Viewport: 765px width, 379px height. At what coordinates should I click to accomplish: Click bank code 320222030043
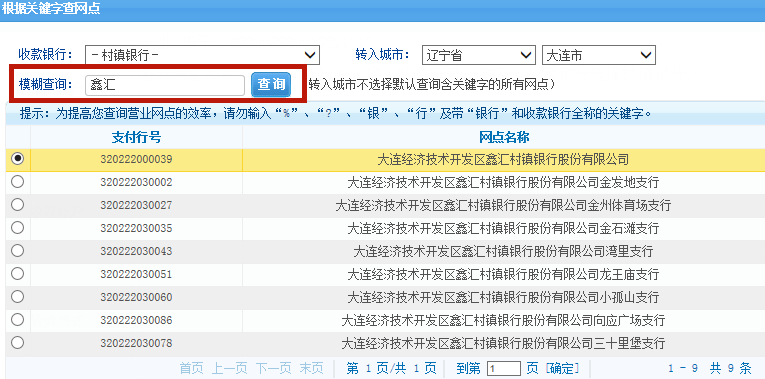tap(137, 251)
